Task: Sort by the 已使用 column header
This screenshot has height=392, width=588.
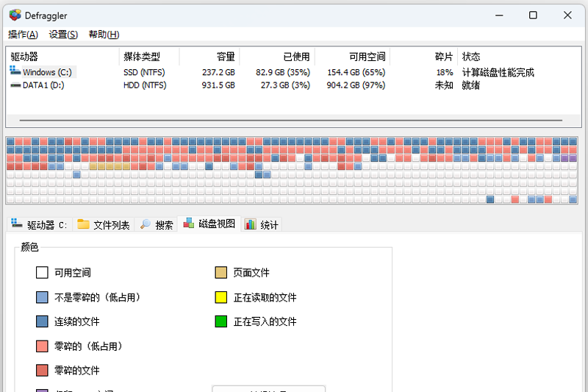Action: [277, 57]
